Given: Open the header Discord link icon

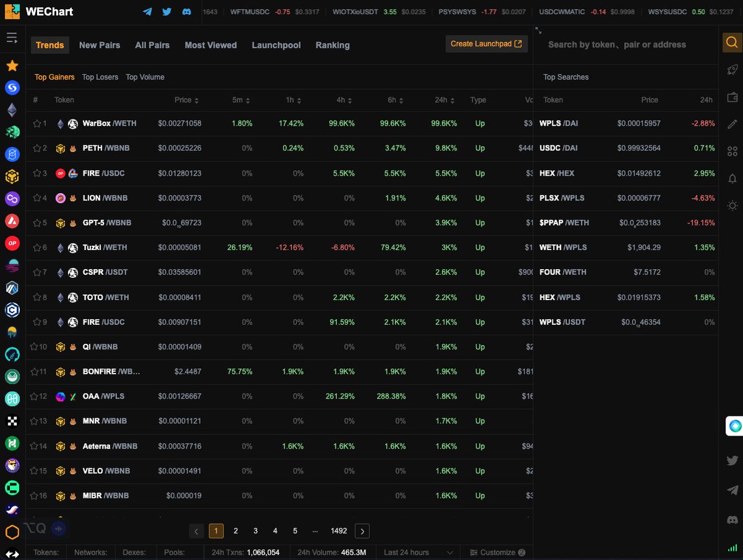Looking at the screenshot, I should [x=186, y=12].
